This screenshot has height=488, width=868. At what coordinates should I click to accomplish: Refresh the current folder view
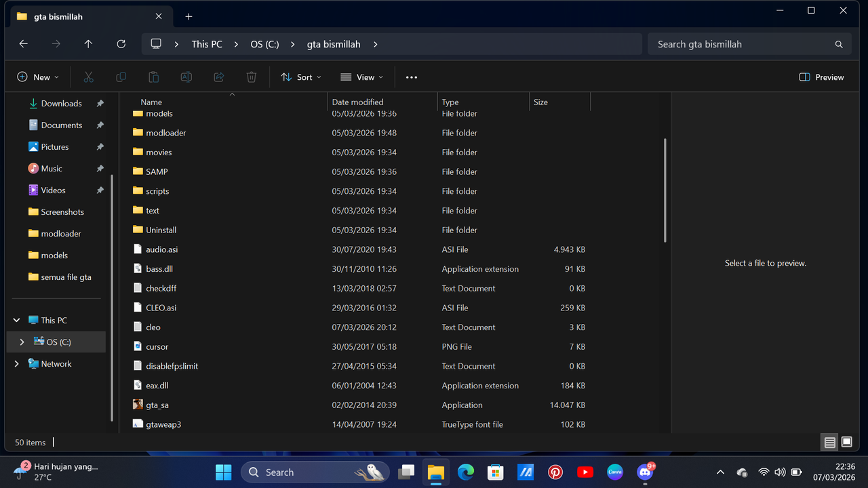[x=121, y=44]
